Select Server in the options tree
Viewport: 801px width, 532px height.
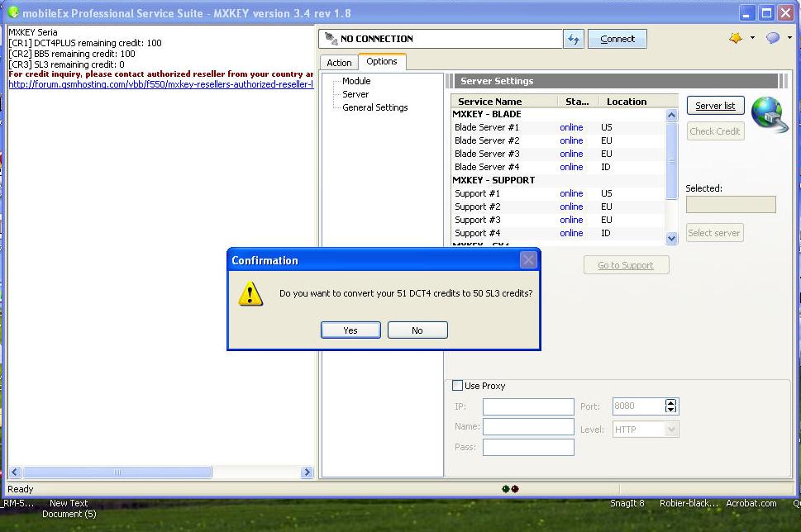pyautogui.click(x=355, y=94)
